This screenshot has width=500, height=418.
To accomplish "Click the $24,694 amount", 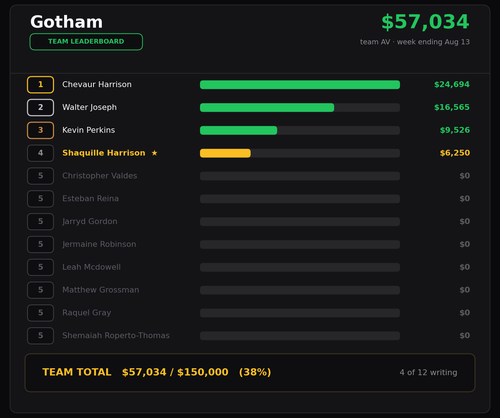I will 452,84.
